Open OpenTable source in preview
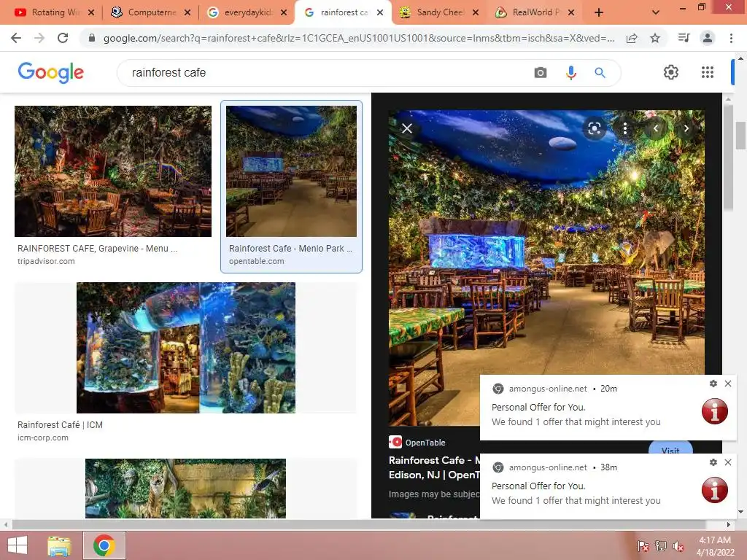 [x=417, y=443]
